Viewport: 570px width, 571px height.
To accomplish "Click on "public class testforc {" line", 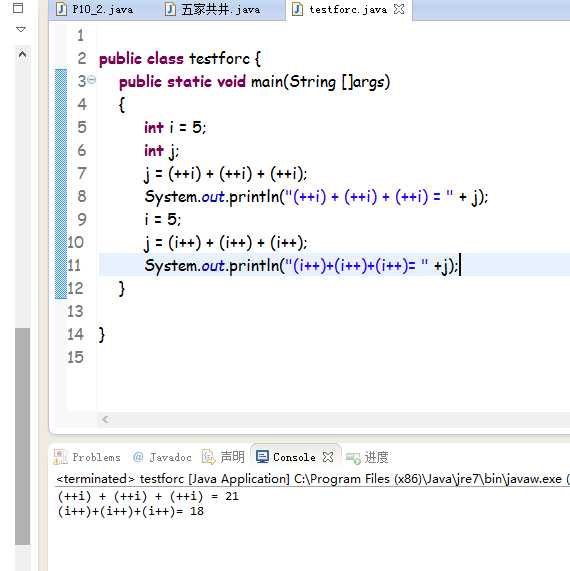I will 180,59.
